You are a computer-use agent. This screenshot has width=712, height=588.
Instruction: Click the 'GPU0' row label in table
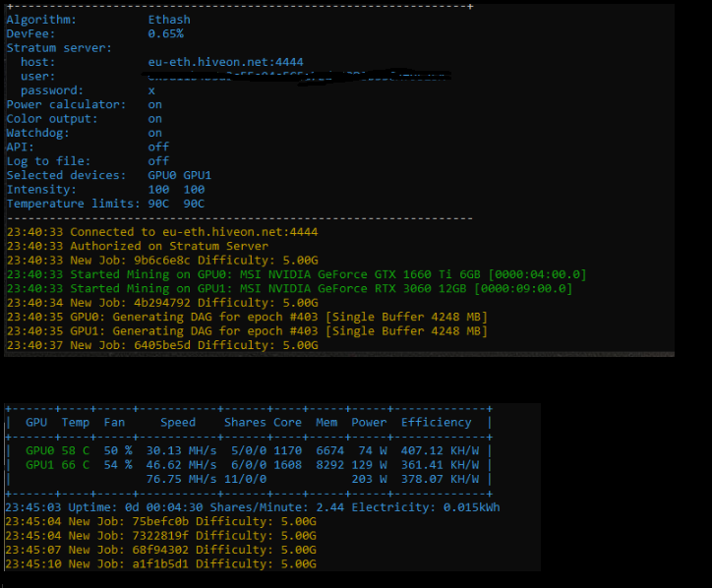pos(40,451)
